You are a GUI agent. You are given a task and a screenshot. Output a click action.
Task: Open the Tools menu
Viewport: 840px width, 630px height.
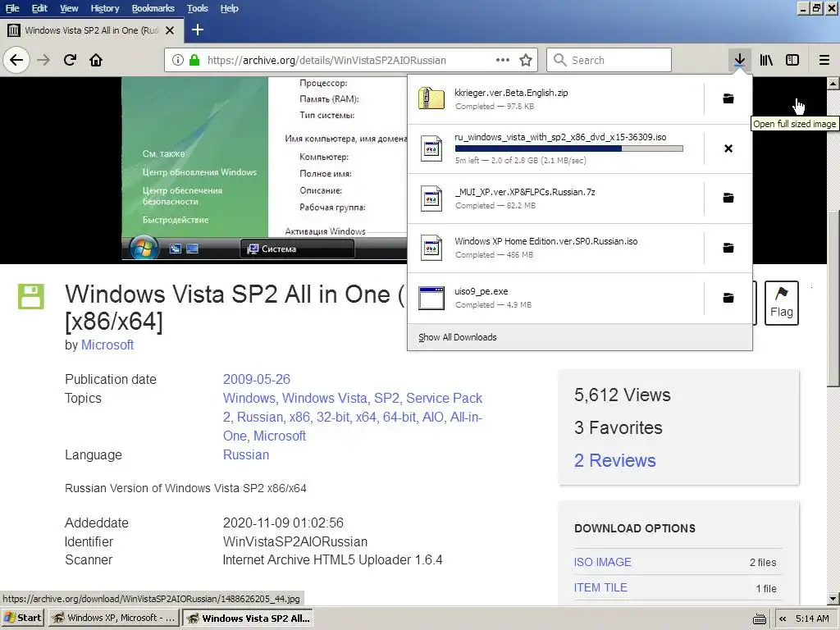pos(198,8)
